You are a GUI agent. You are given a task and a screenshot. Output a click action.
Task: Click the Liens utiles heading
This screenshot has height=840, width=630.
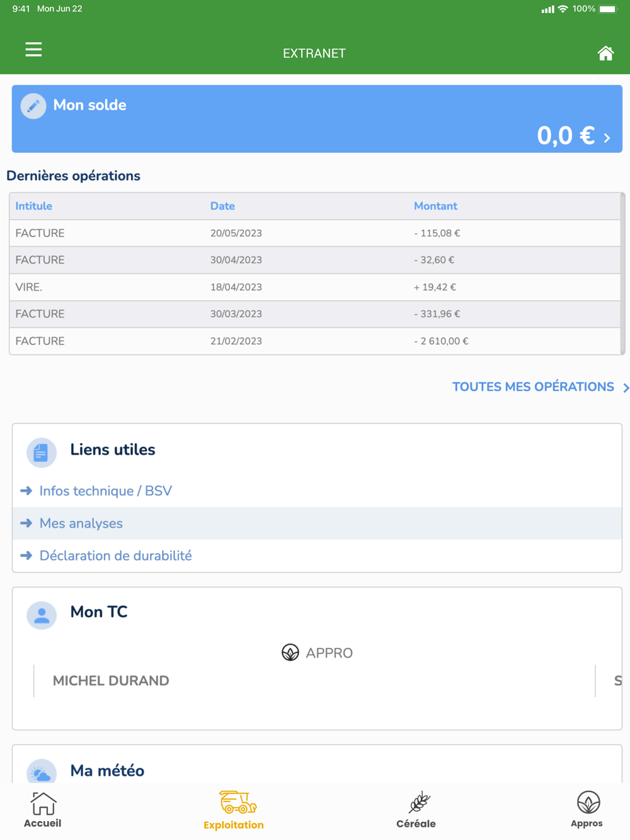pos(113,450)
